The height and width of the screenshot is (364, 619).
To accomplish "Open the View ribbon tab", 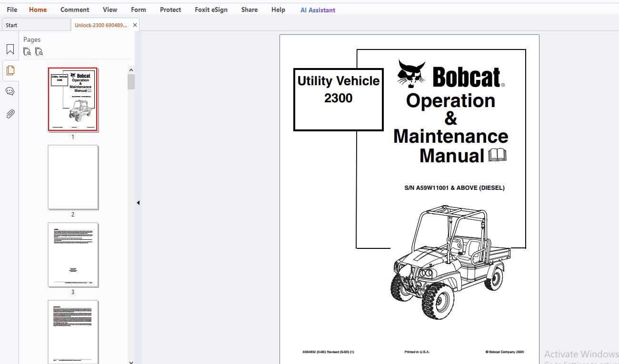I will 110,10.
